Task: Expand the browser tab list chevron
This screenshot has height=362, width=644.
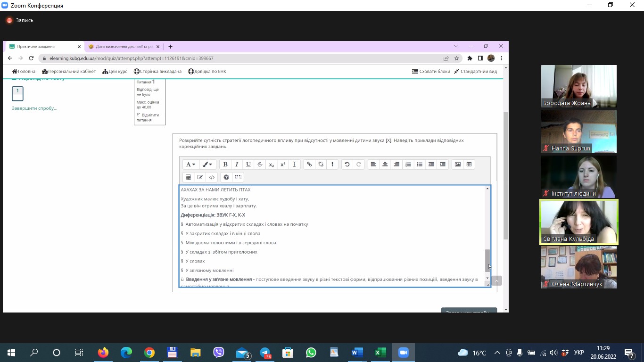Action: pyautogui.click(x=456, y=46)
